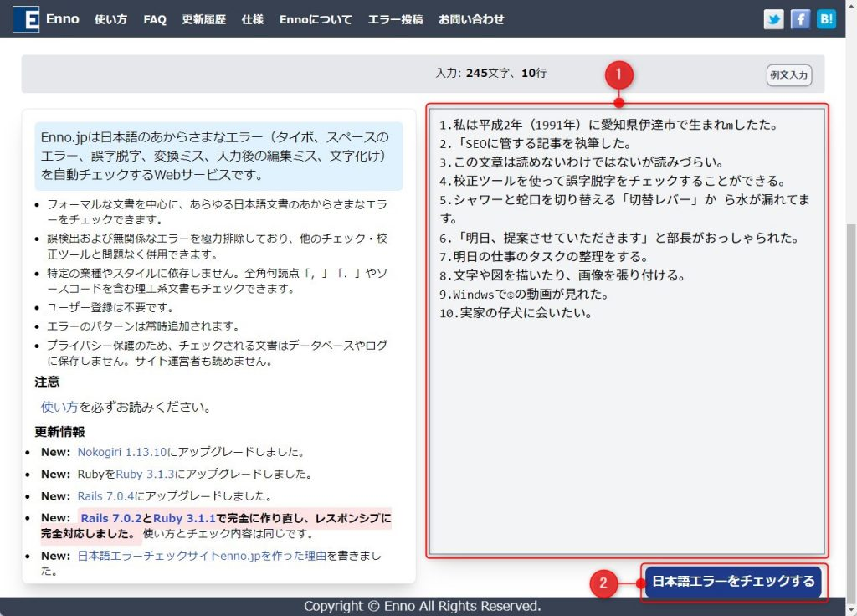Open the FAQ page
Image resolution: width=857 pixels, height=616 pixels.
pos(155,19)
